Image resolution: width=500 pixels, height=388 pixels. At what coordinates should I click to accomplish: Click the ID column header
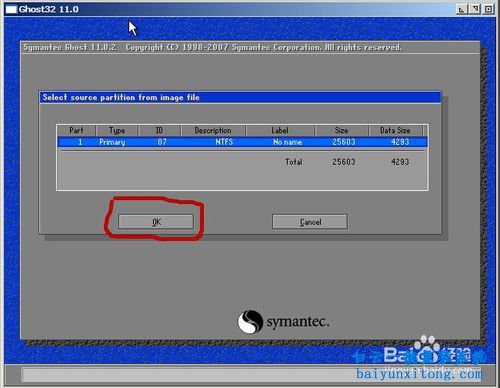click(x=159, y=130)
